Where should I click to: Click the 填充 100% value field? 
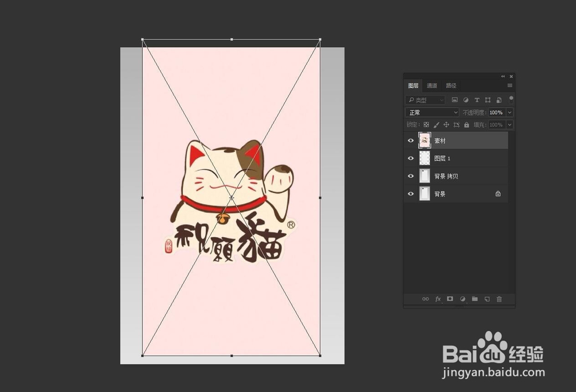point(497,125)
